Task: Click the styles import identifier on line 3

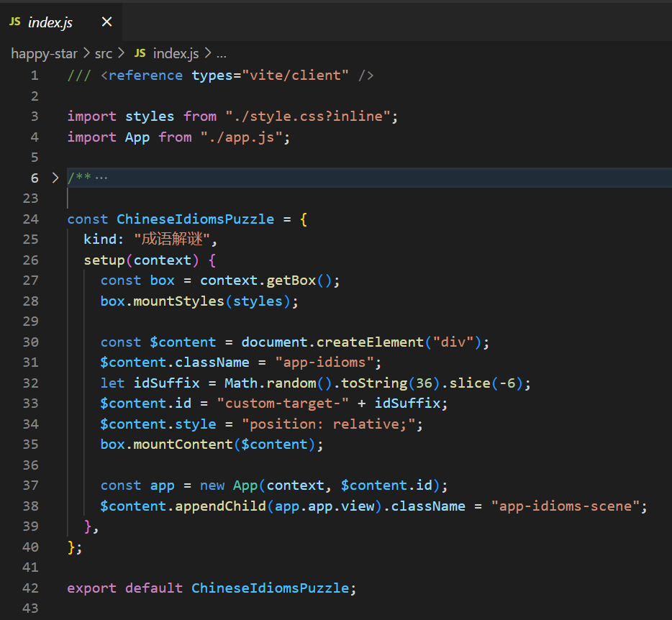Action: 150,116
